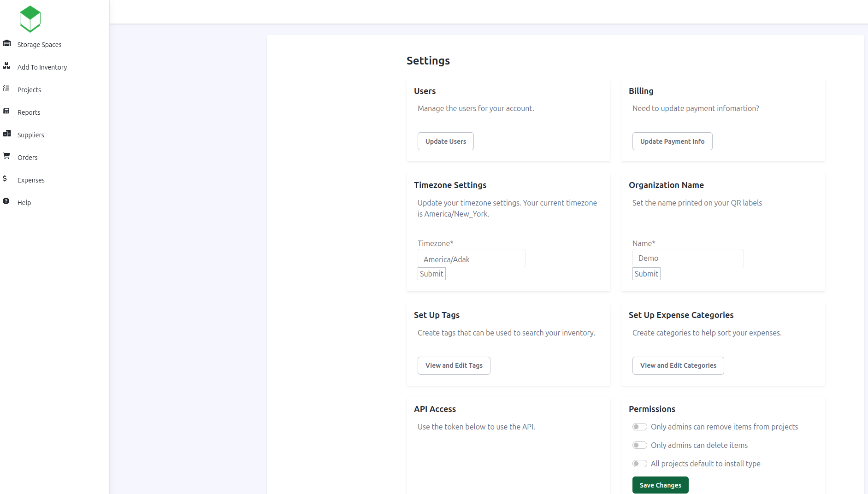Click Update Payment Info button
The height and width of the screenshot is (494, 868).
coord(673,141)
